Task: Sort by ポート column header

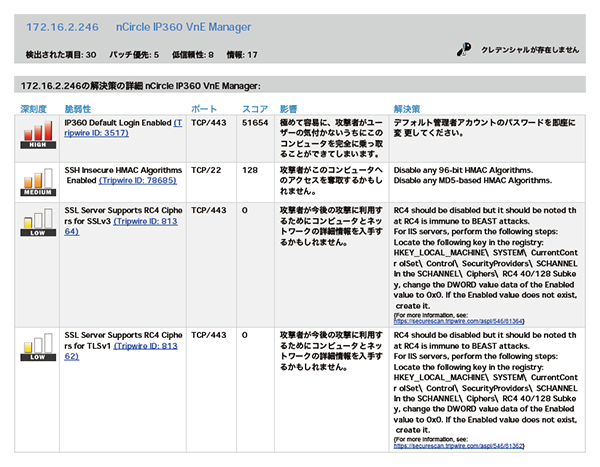Action: pyautogui.click(x=204, y=109)
